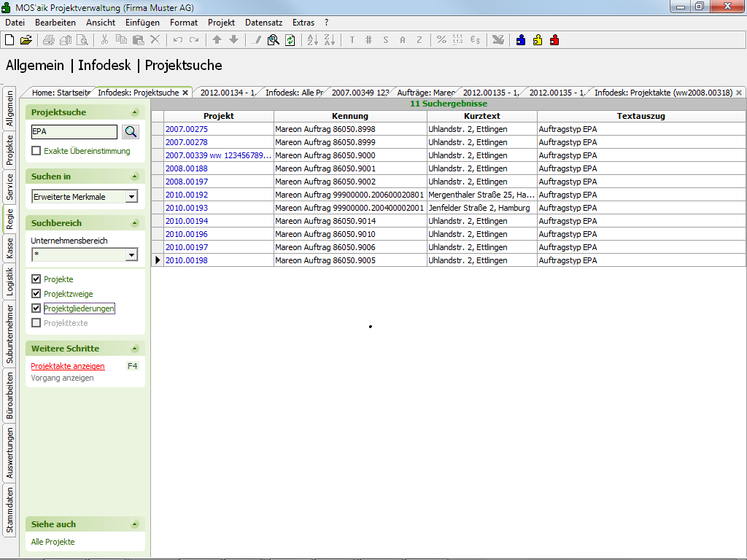This screenshot has height=560, width=747.
Task: Click the Alle Projekte link
Action: 53,542
